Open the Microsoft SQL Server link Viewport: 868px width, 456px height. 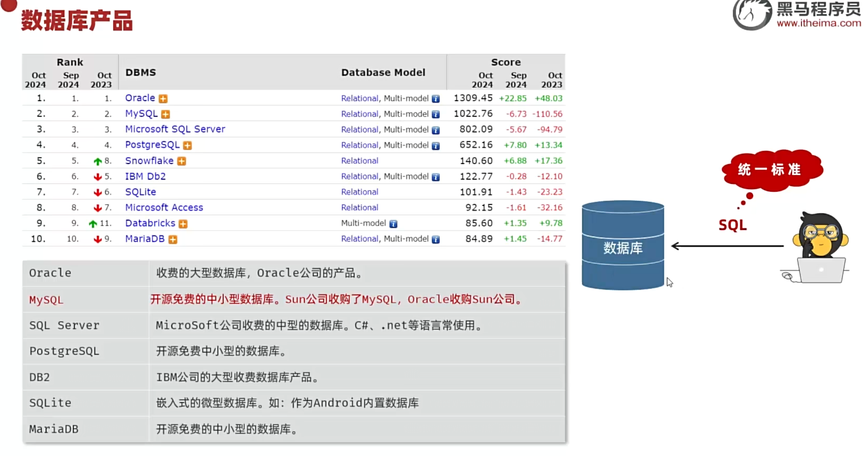(175, 129)
